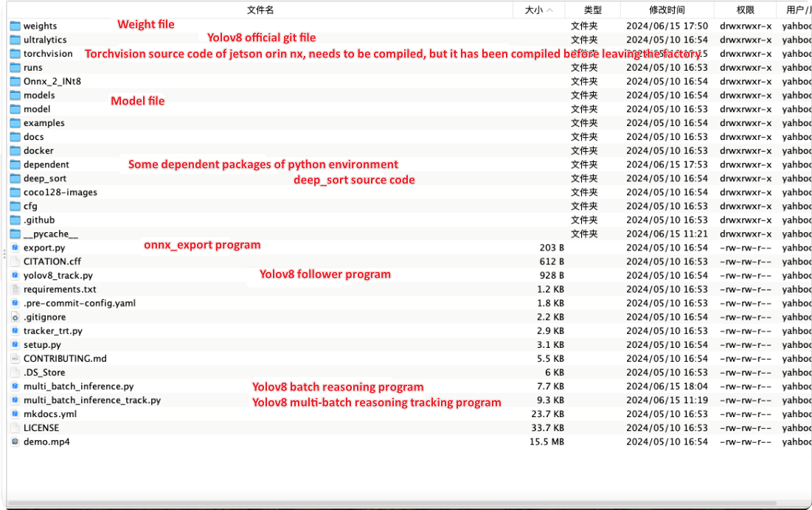Click the 33.7 KB size of LICENSE
This screenshot has height=510, width=812.
[547, 428]
